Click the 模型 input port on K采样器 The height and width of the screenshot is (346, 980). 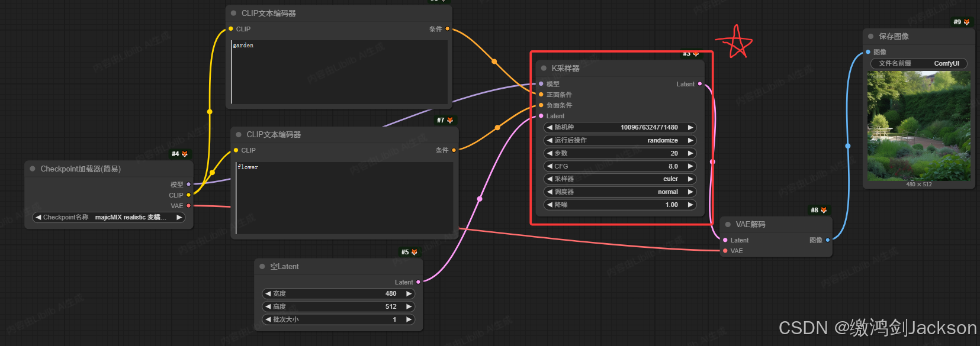[541, 83]
